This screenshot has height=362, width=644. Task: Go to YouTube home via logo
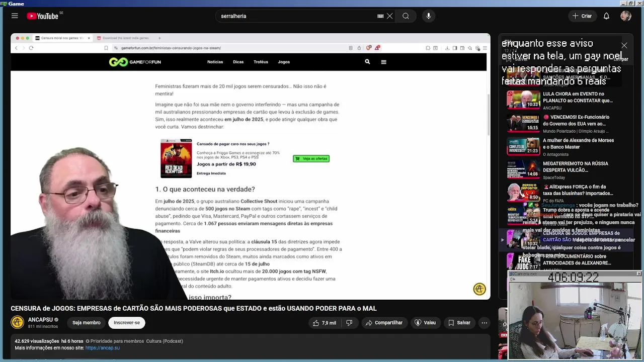(x=43, y=16)
